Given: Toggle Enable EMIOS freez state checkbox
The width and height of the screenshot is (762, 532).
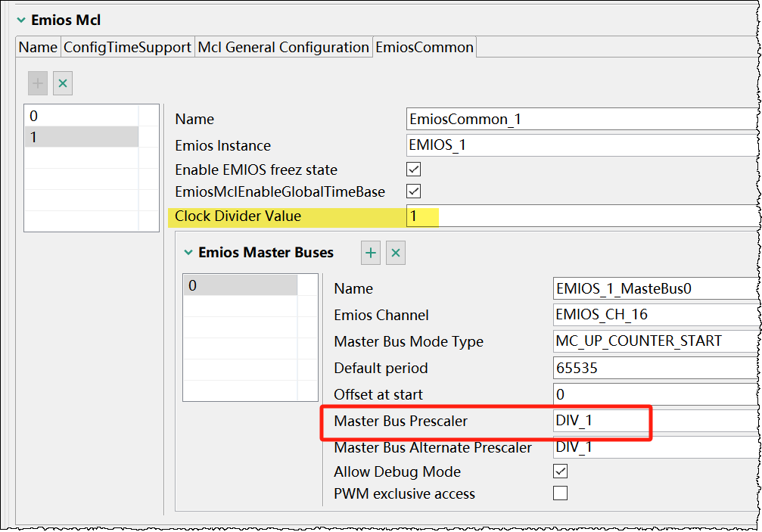Looking at the screenshot, I should [414, 169].
